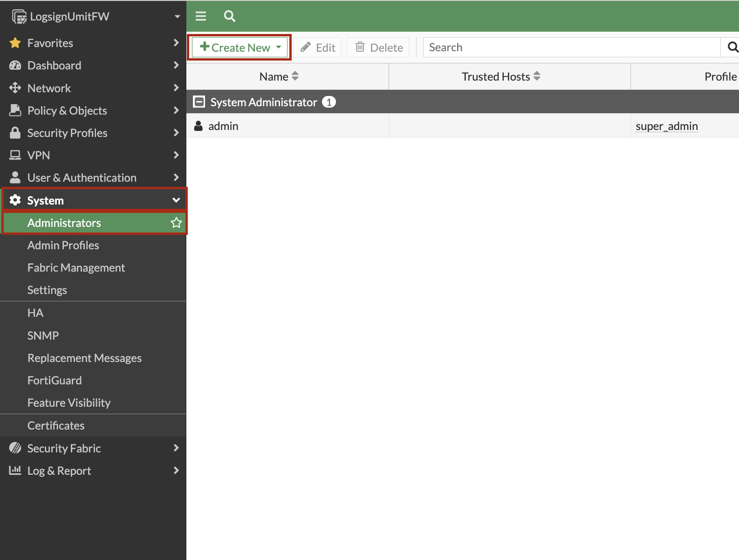Click the top bar search magnifier icon
This screenshot has height=560, width=739.
pos(229,16)
